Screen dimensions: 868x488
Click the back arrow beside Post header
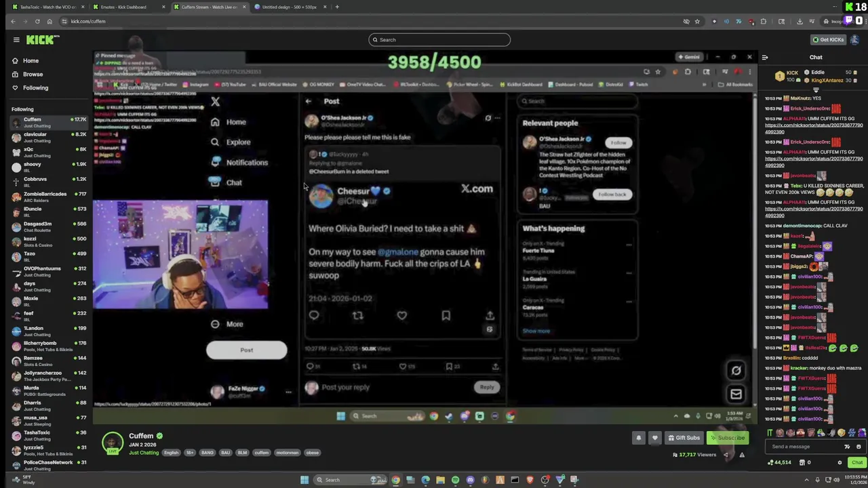309,101
